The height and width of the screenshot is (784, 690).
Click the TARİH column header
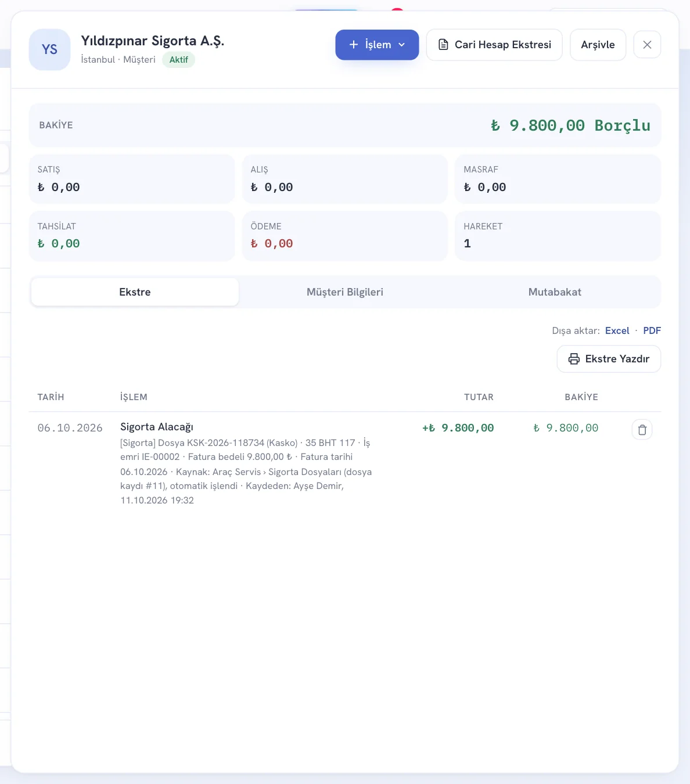51,397
